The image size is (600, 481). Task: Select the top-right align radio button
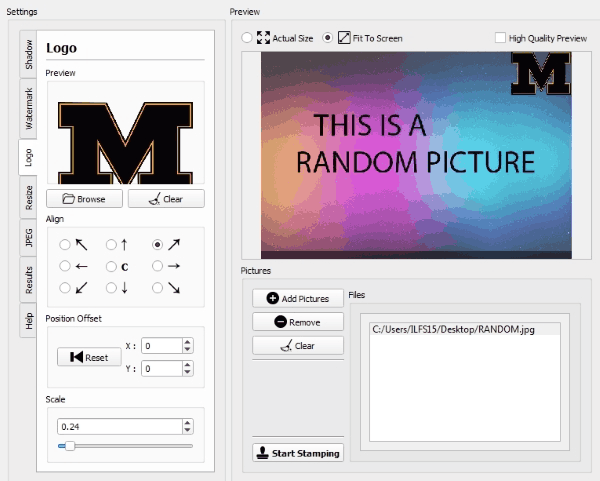point(157,245)
